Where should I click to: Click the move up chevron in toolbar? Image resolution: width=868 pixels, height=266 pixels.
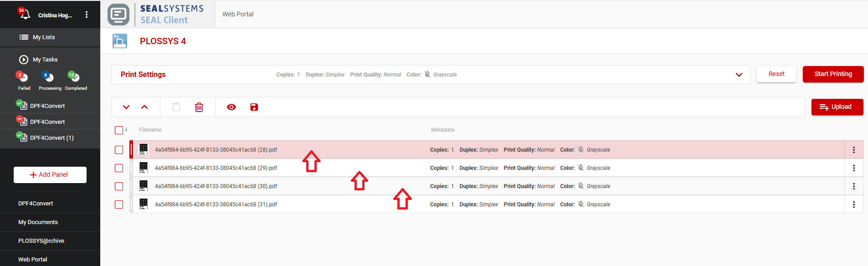pos(144,107)
